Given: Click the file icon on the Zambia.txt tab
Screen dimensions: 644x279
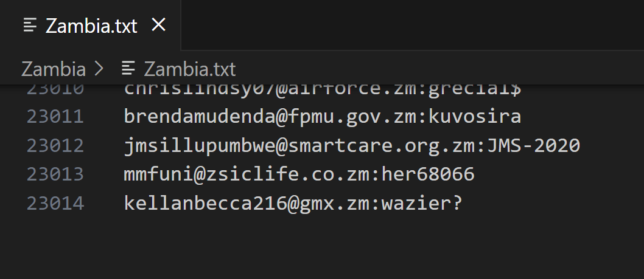Looking at the screenshot, I should pos(30,26).
